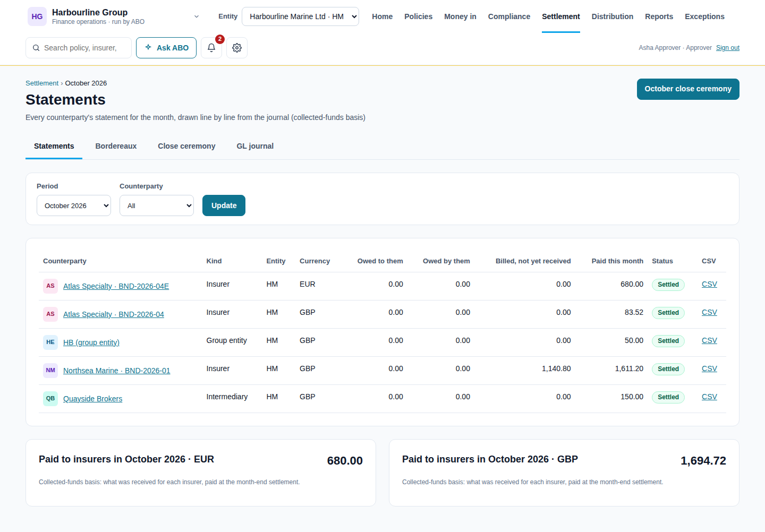Image resolution: width=765 pixels, height=532 pixels.
Task: Open the Exceptions menu
Action: click(x=704, y=16)
